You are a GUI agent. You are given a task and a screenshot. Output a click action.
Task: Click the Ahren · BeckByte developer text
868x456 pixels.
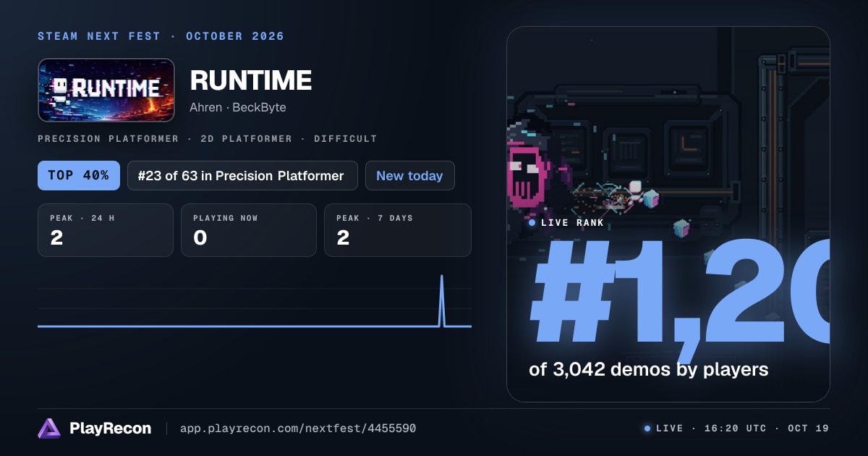tap(237, 107)
